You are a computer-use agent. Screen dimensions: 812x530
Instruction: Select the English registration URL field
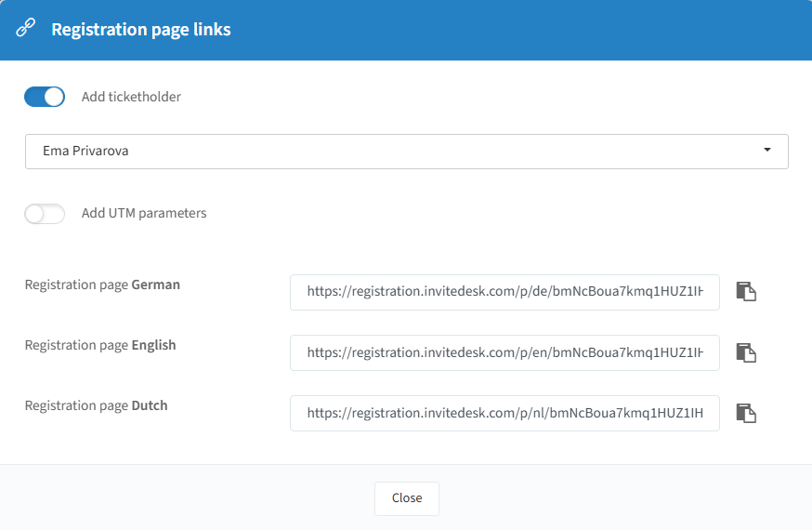coord(504,352)
